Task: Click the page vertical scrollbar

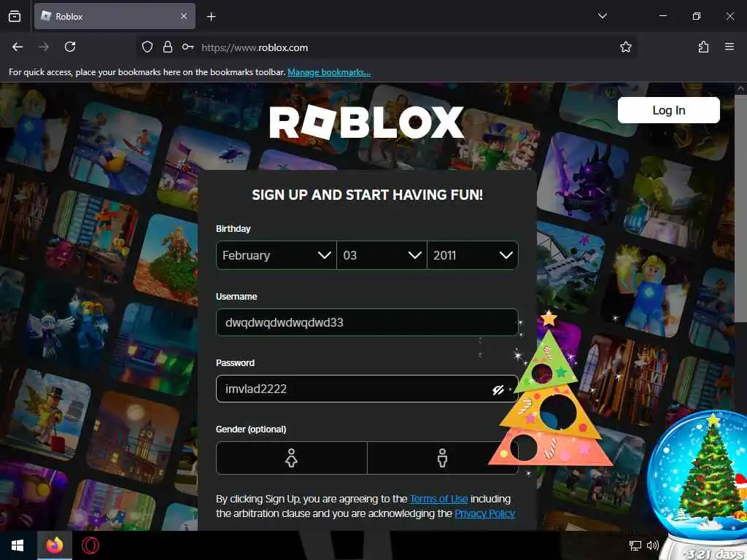Action: pyautogui.click(x=740, y=209)
